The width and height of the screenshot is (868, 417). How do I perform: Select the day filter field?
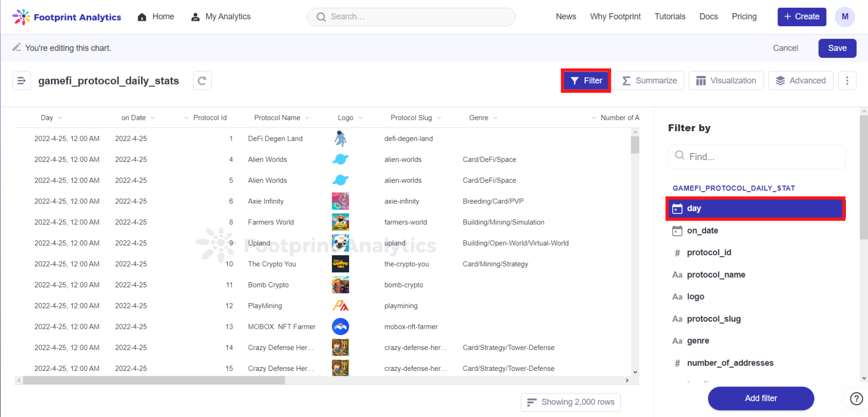pos(755,208)
